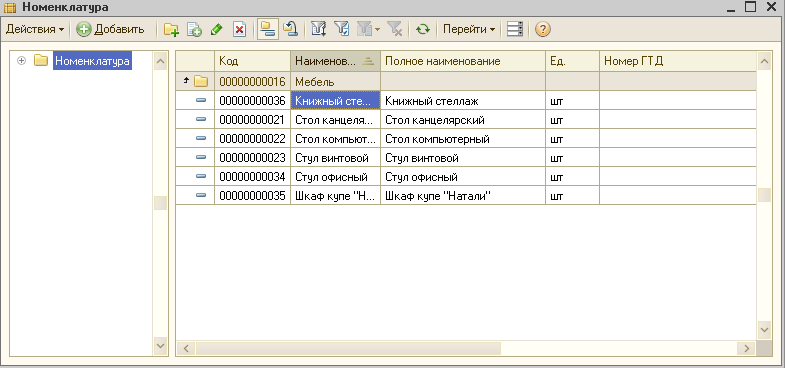Add by copying using the document-plus icon
785x368 pixels.
194,30
